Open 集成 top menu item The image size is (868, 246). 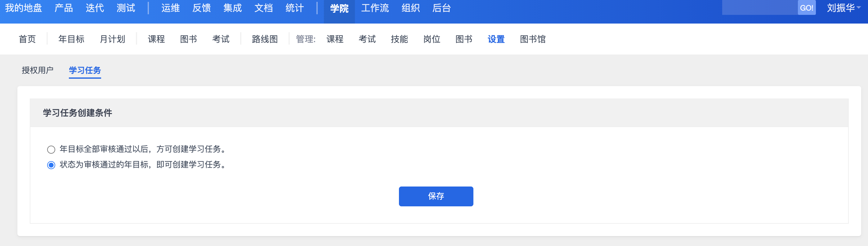(x=232, y=8)
